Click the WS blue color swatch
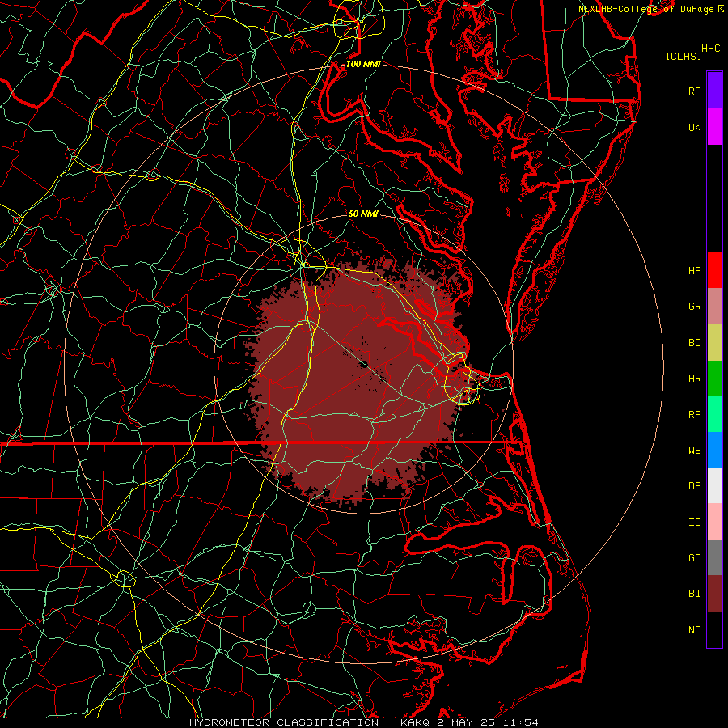 pos(714,450)
